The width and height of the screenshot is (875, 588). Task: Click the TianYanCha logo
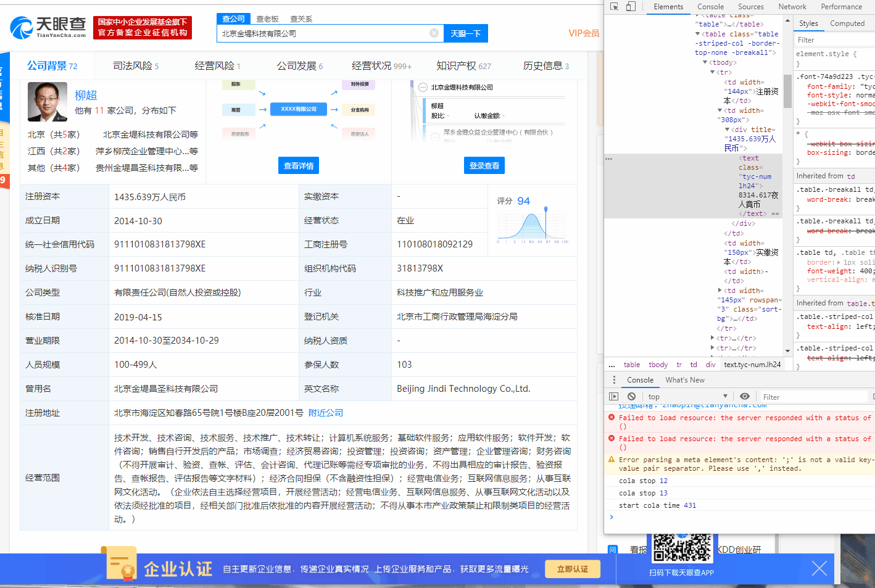pyautogui.click(x=48, y=27)
